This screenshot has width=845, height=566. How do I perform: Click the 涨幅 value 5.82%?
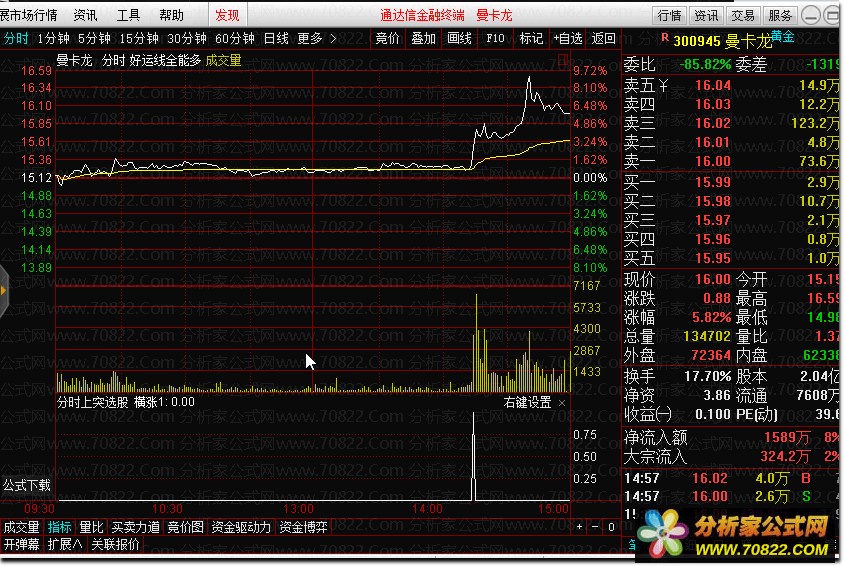point(711,317)
